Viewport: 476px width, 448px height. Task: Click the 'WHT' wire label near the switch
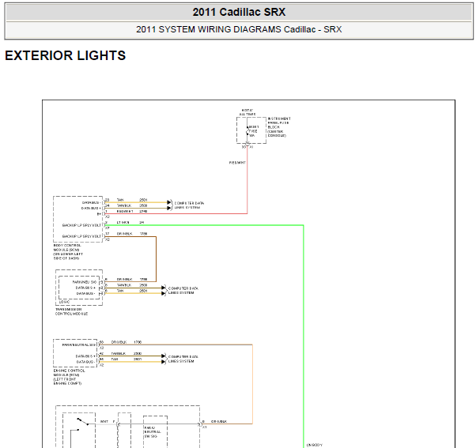tap(104, 422)
